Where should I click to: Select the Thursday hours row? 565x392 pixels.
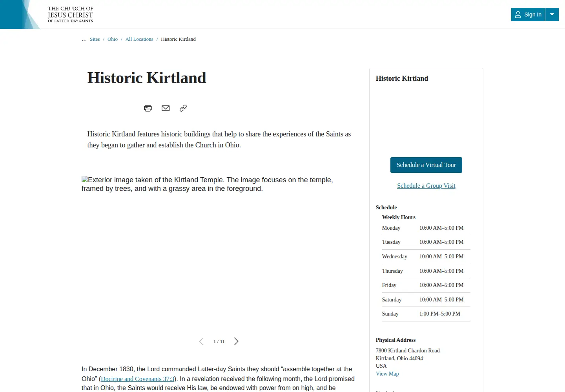coord(426,271)
